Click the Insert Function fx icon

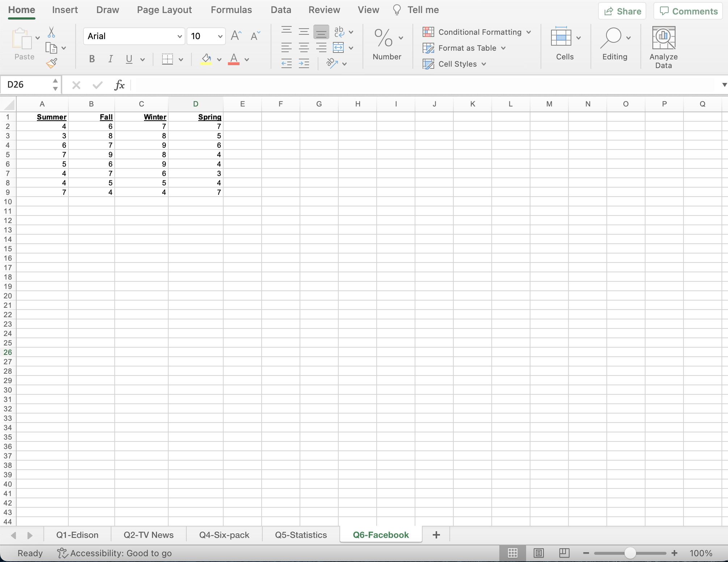(119, 85)
